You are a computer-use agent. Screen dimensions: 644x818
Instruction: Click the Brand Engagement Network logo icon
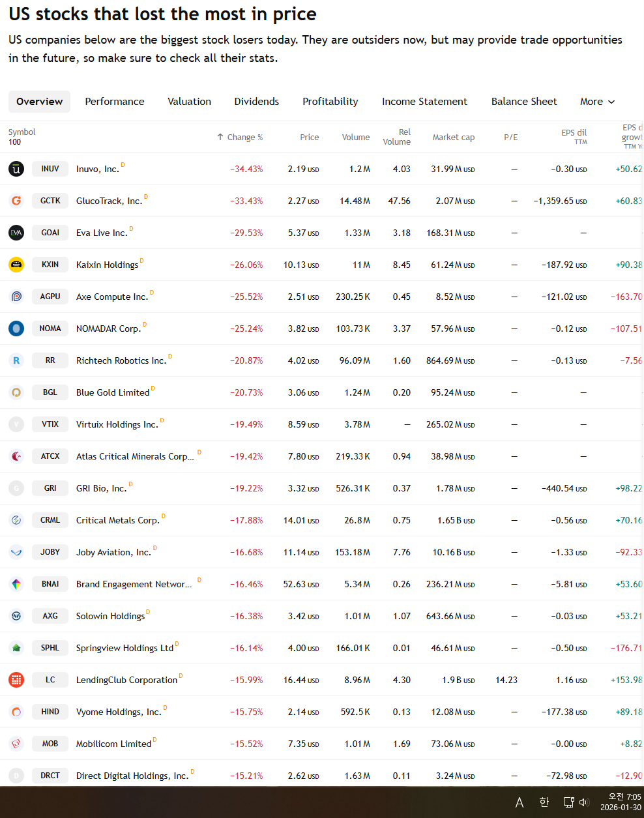pyautogui.click(x=16, y=584)
